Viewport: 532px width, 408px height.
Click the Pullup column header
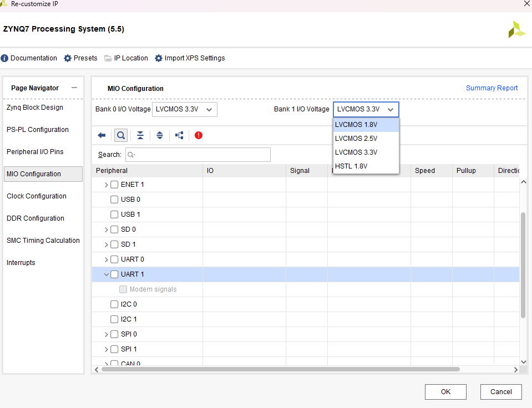(x=473, y=171)
